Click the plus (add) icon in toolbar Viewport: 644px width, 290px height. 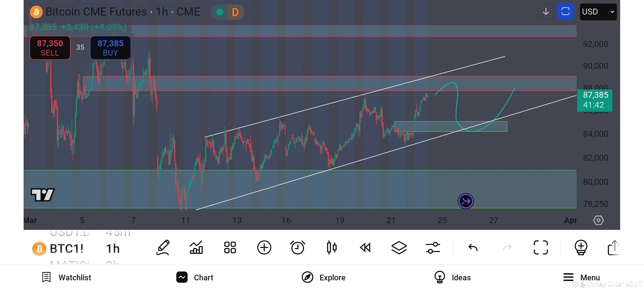coord(264,248)
